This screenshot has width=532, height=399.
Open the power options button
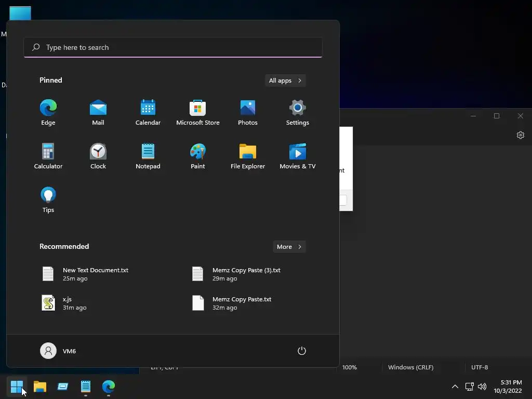302,351
